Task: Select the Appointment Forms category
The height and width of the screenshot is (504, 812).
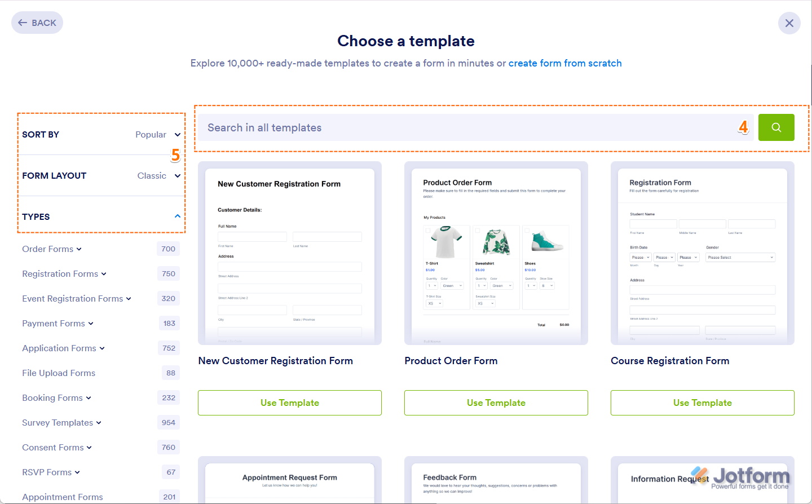Action: point(62,497)
